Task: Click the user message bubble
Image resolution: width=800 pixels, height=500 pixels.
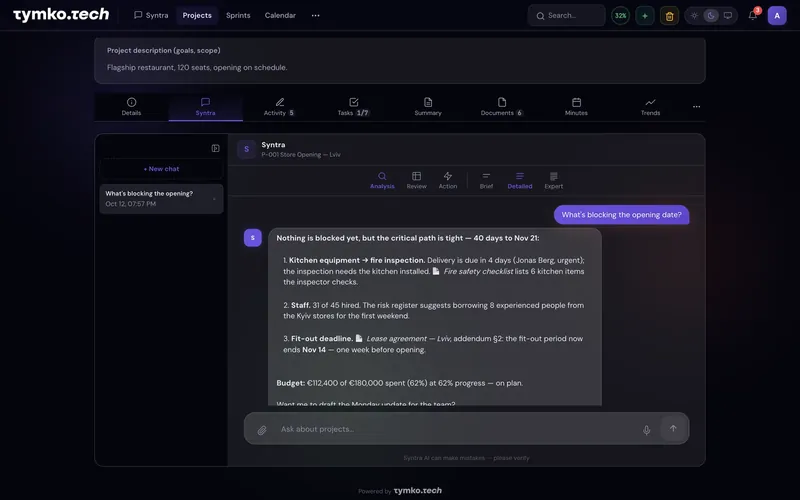Action: point(621,215)
